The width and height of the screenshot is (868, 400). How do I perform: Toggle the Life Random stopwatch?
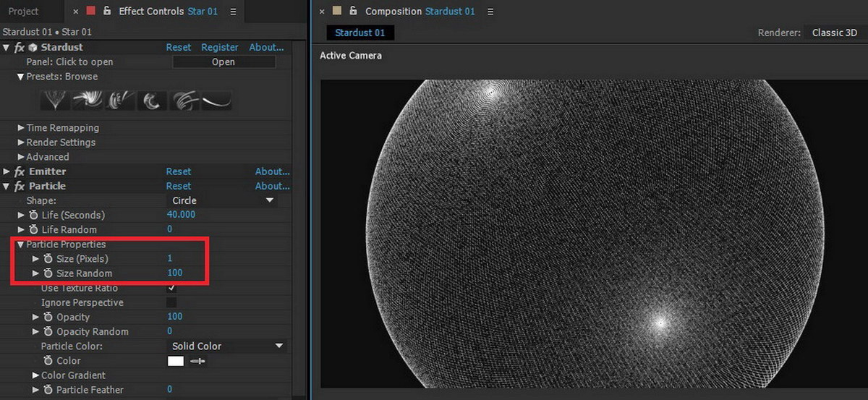point(33,229)
